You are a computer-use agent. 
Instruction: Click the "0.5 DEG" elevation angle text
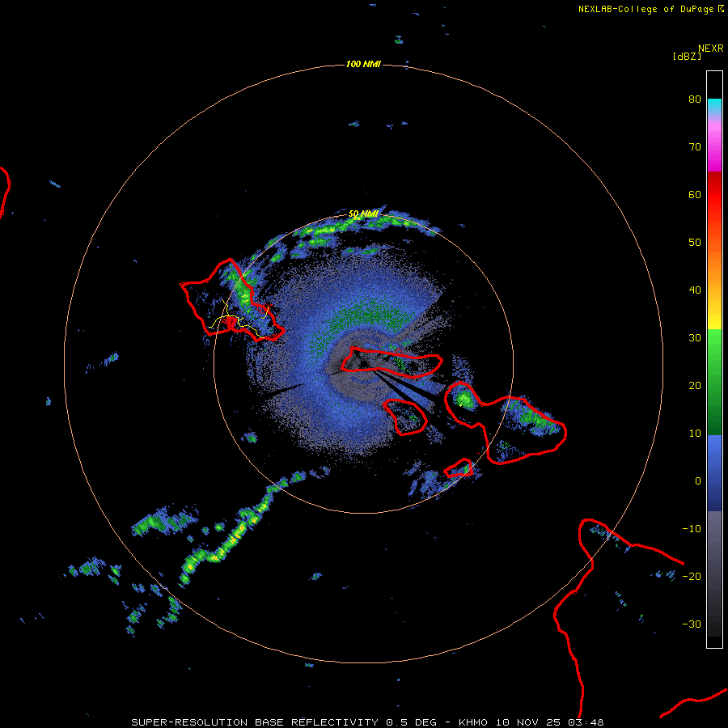coord(412,722)
